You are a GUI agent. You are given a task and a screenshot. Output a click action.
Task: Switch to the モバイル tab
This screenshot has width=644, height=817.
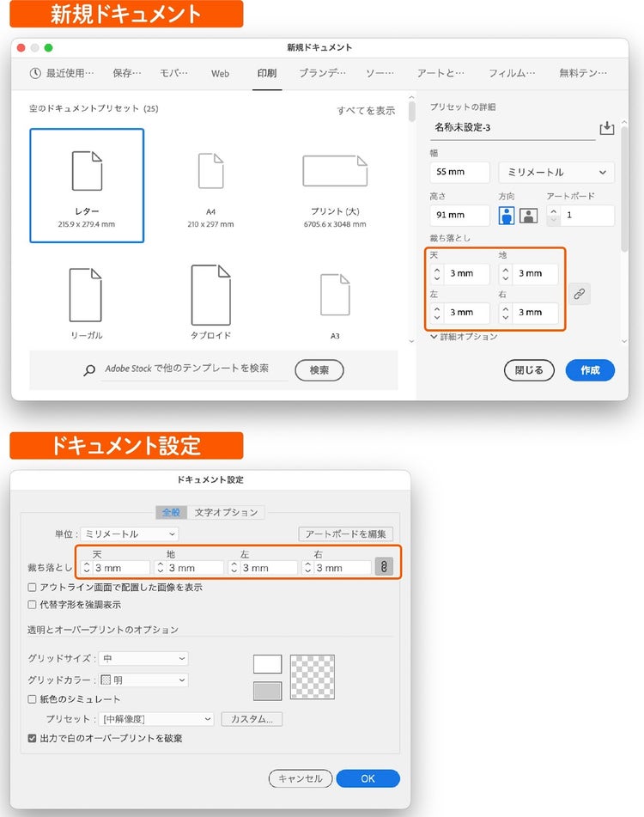tap(173, 73)
